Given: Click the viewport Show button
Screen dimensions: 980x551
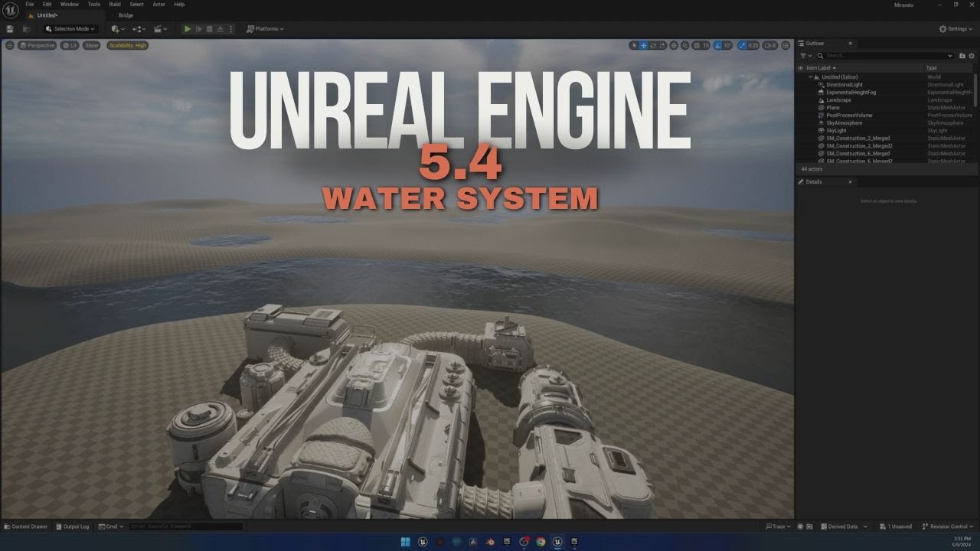Looking at the screenshot, I should [x=92, y=45].
